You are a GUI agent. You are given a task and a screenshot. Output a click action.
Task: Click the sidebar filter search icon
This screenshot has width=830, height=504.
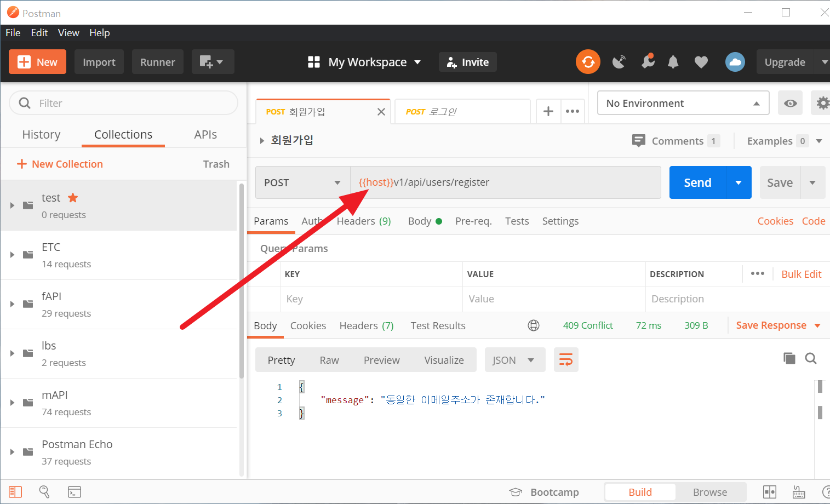point(25,103)
